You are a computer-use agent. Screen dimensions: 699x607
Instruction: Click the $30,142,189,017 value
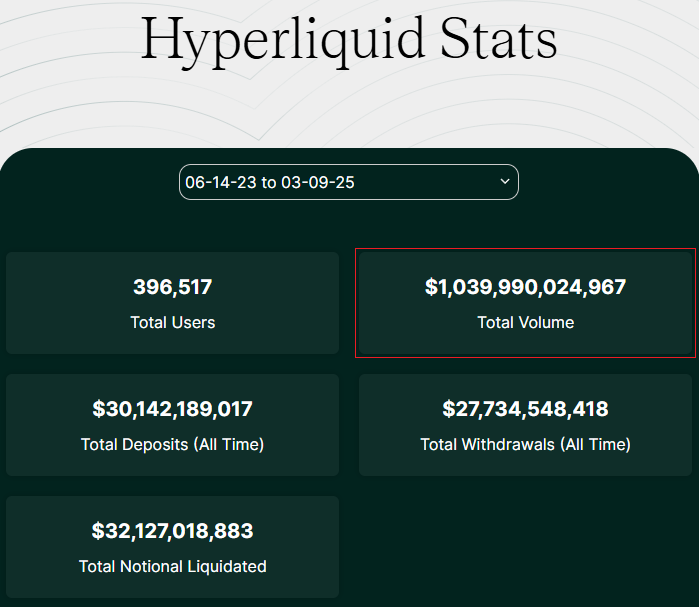coord(173,409)
